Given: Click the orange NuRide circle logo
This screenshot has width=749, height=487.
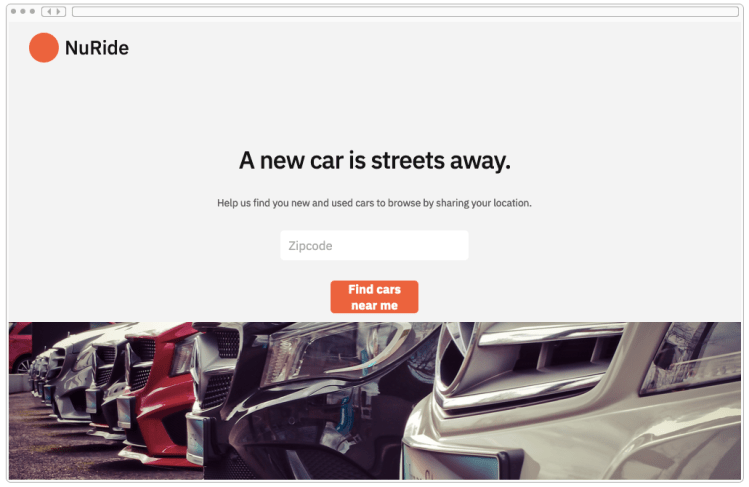Looking at the screenshot, I should pos(43,48).
